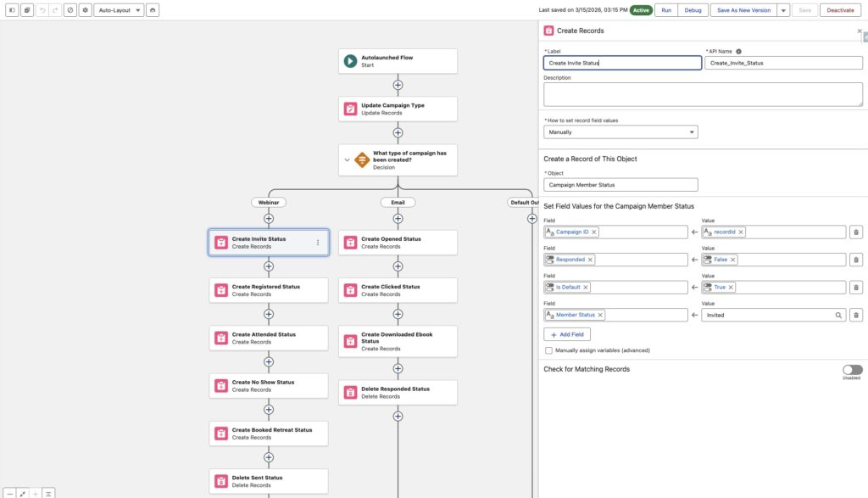This screenshot has height=498, width=868.
Task: Click the Debug button
Action: 693,10
